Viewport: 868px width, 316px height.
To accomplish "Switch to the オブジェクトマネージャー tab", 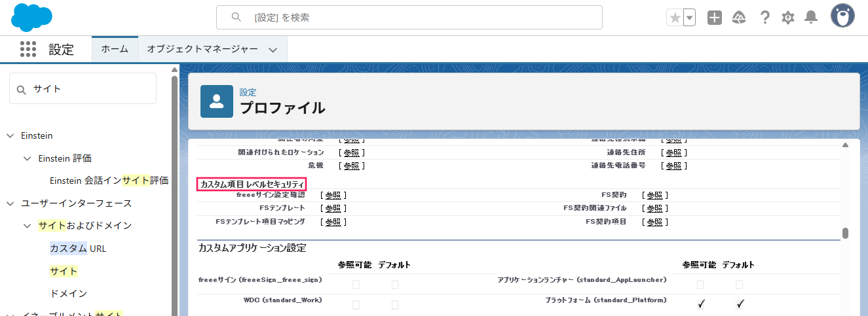I will (202, 49).
